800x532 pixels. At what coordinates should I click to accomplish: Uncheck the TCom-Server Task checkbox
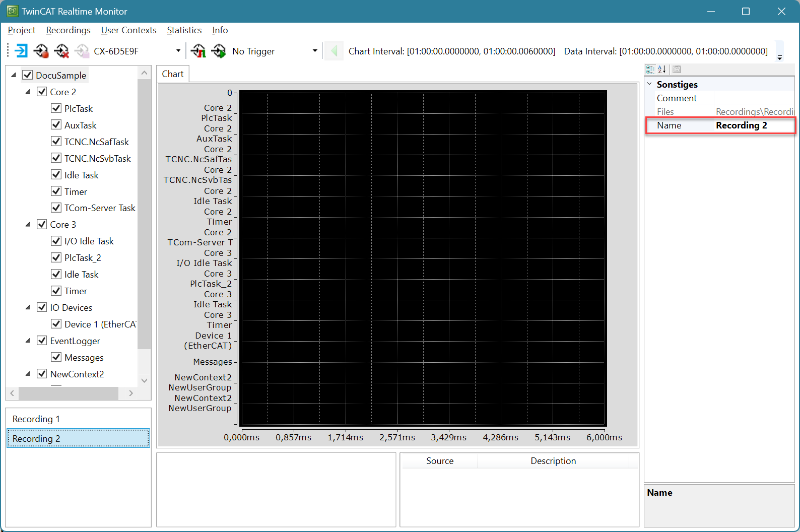tap(56, 208)
